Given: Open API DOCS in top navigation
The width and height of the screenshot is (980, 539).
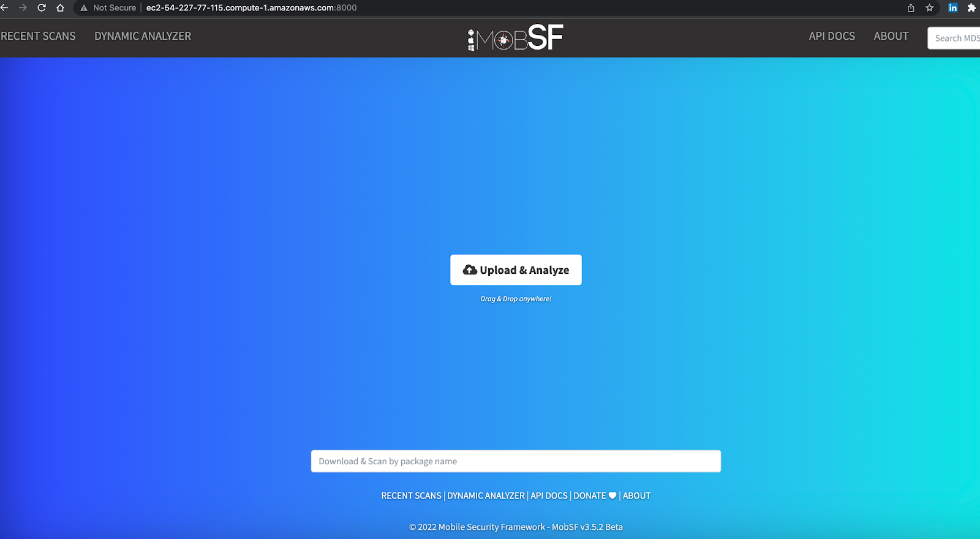Looking at the screenshot, I should 832,36.
